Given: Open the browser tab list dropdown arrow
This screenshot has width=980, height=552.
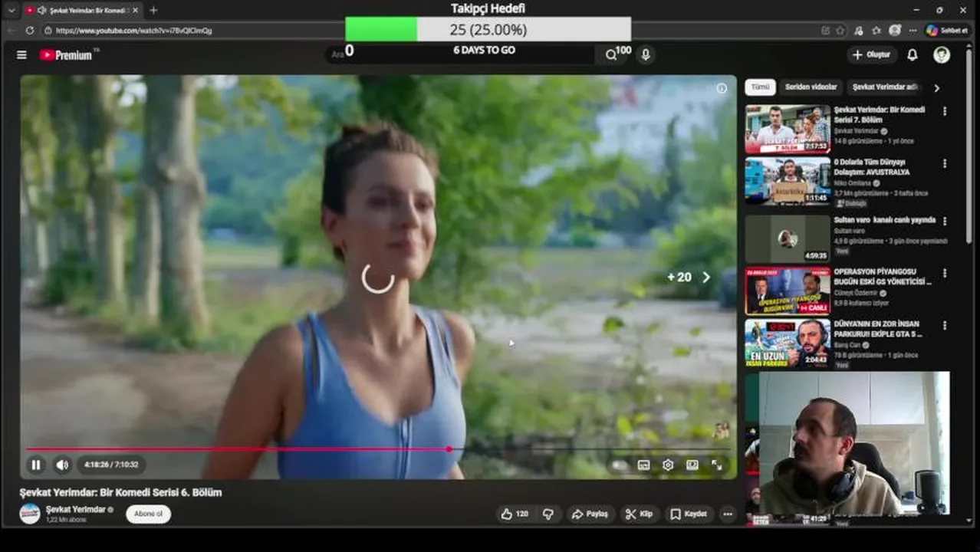Looking at the screenshot, I should 11,10.
